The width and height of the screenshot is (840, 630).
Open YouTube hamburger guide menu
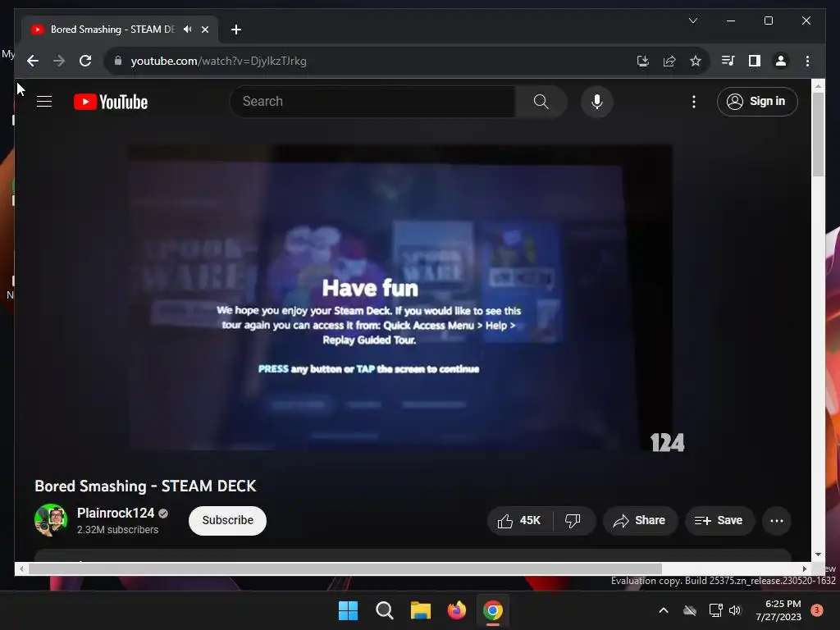pos(44,101)
